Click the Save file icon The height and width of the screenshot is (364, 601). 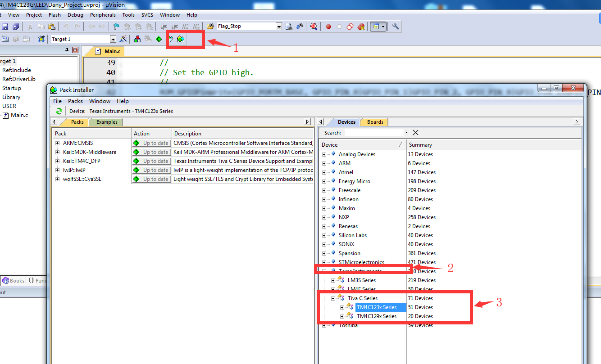pos(5,27)
